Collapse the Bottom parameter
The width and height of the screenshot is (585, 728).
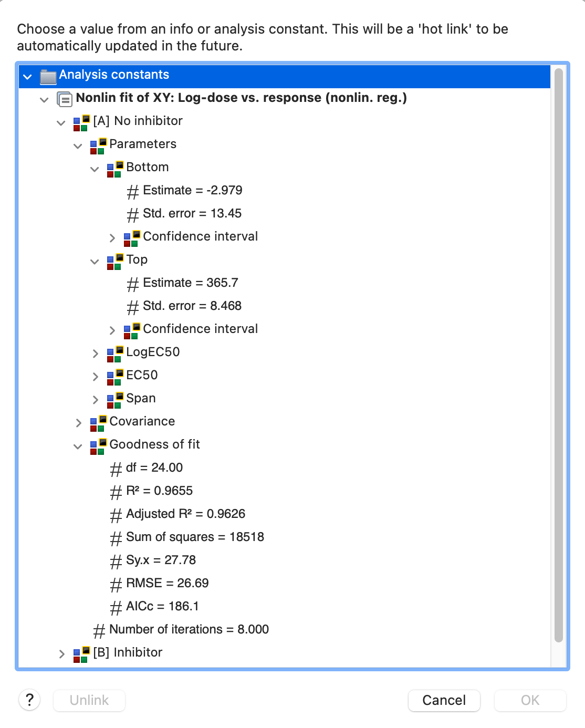[95, 168]
